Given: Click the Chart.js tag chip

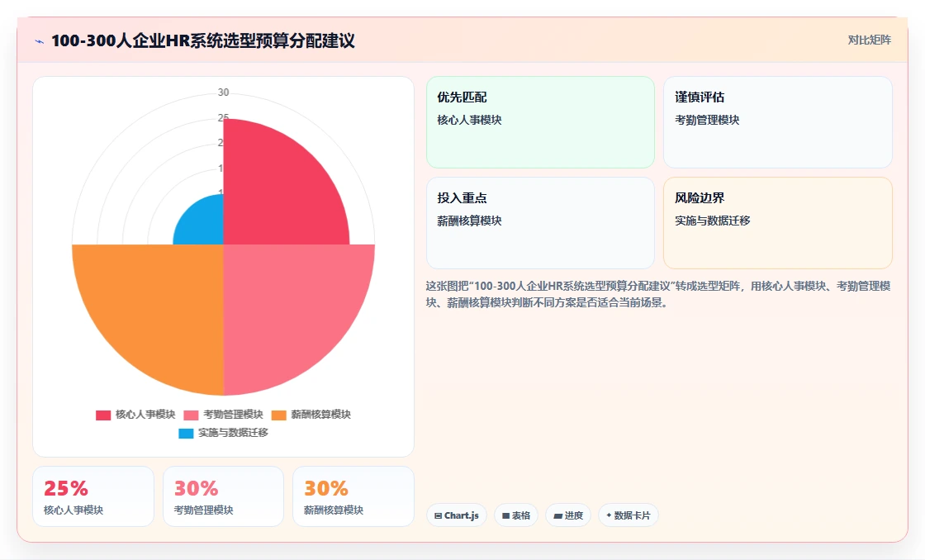Looking at the screenshot, I should click(457, 515).
